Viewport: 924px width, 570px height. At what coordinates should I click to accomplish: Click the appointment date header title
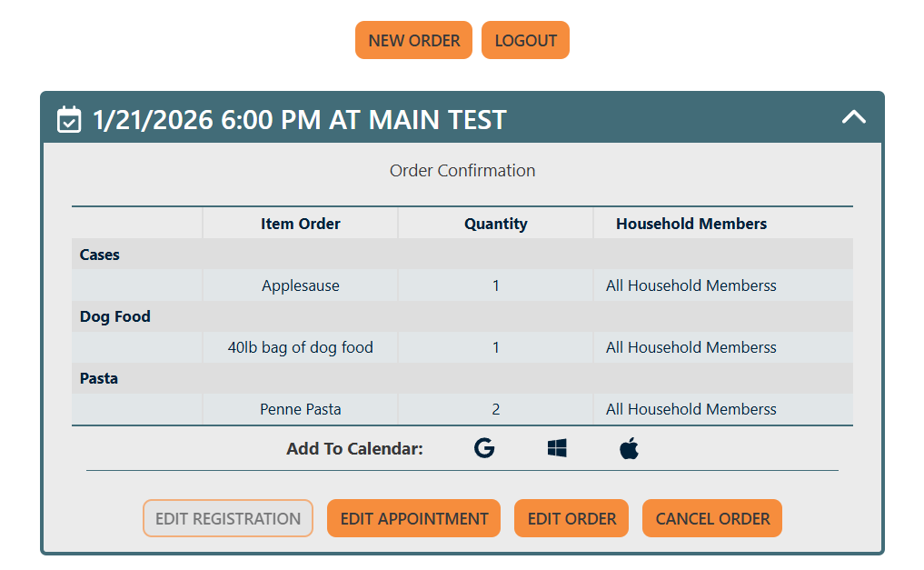[x=300, y=119]
